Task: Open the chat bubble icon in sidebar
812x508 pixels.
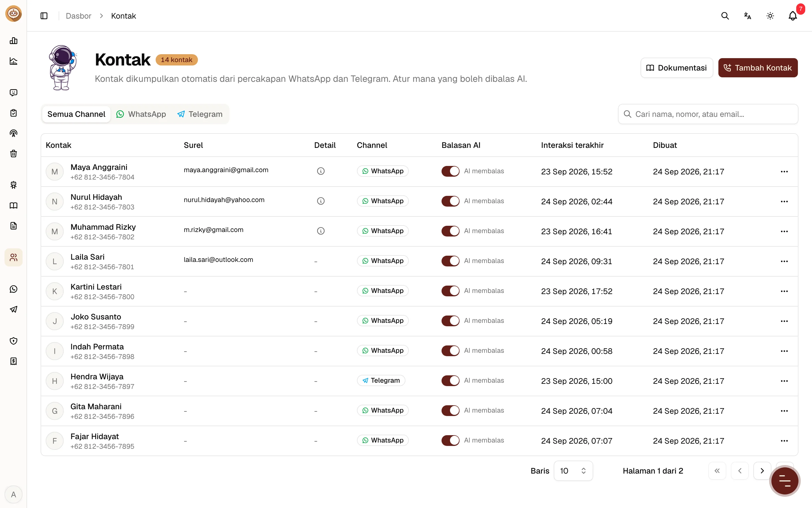Action: click(x=14, y=92)
